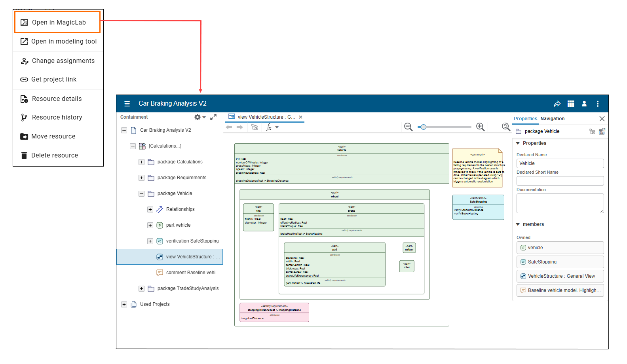Open Containment settings gear dropdown
Image resolution: width=627 pixels, height=364 pixels.
(x=199, y=117)
